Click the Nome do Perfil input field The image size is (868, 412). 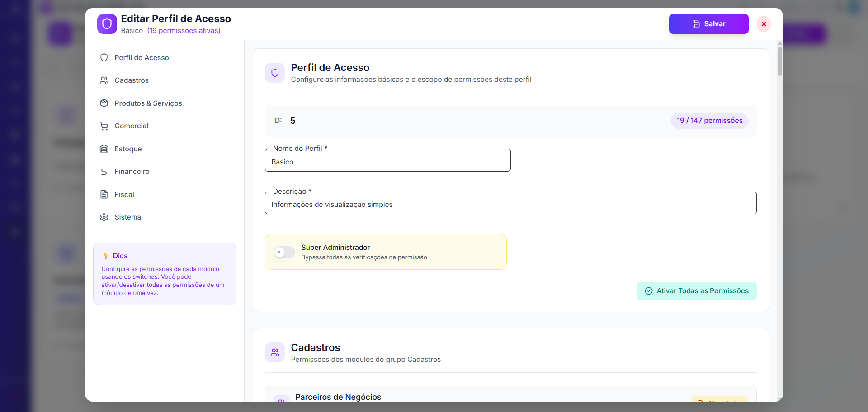pos(387,160)
